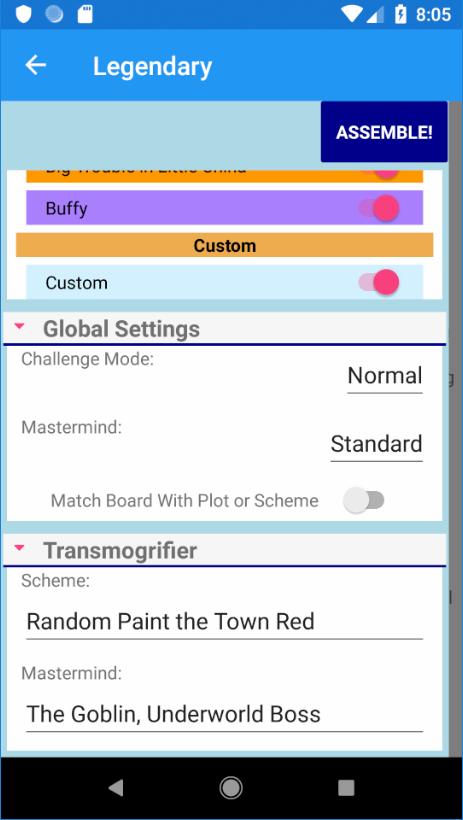Tap the recent apps square button
The height and width of the screenshot is (820, 463).
pos(346,788)
